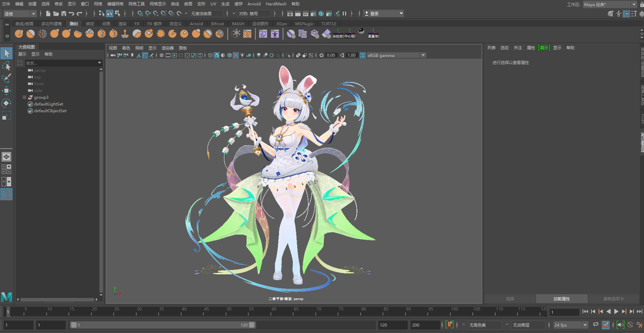
Task: Click the four-view layout icon
Action: 6,169
